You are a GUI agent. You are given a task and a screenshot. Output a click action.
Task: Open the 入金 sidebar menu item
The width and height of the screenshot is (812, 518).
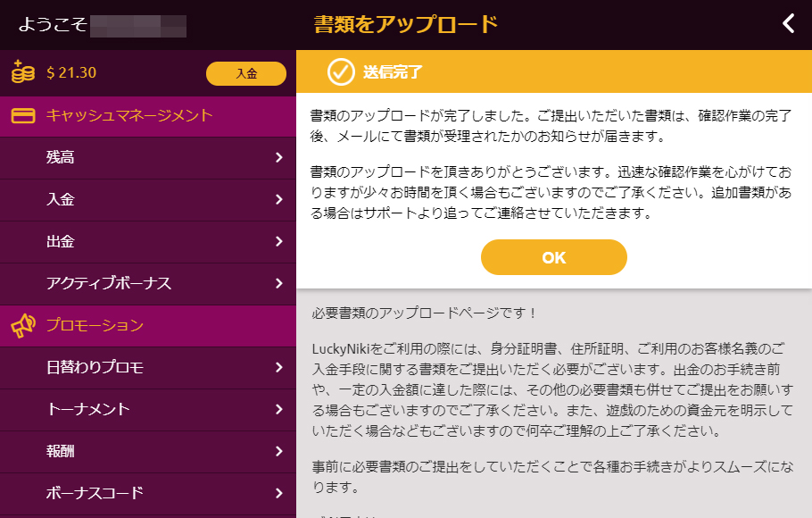[147, 200]
